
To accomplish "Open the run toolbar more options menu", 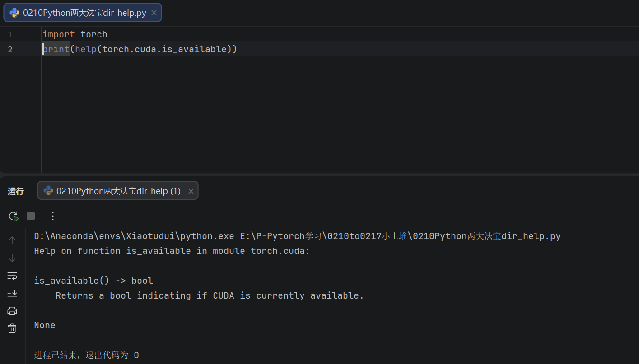I will 53,216.
